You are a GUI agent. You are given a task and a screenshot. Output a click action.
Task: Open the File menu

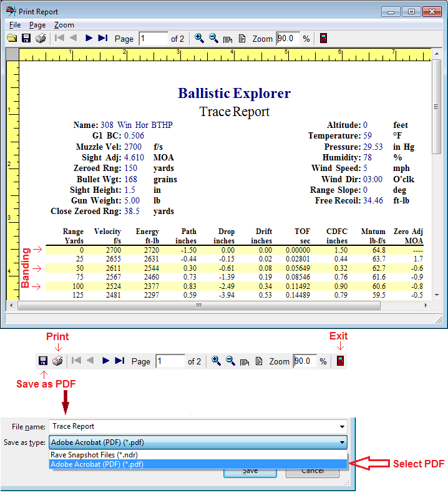click(15, 25)
